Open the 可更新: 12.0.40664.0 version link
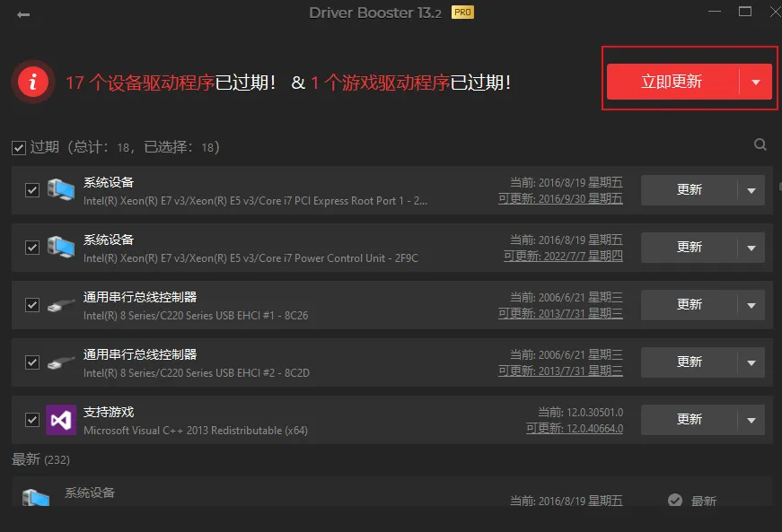 click(575, 429)
